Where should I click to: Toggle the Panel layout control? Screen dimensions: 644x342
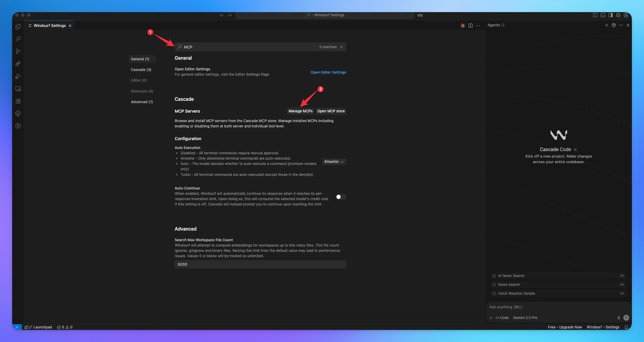tap(602, 15)
